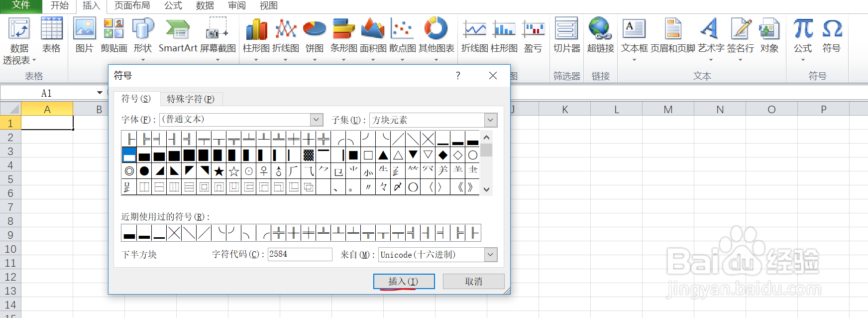Screen dimensions: 868x318
Task: Click the Select All corner button
Action: coord(10,109)
